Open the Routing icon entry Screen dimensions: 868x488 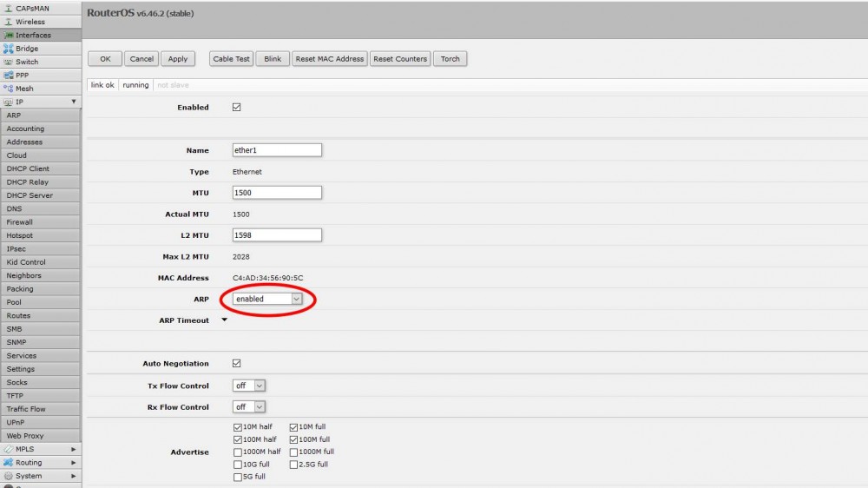(x=9, y=463)
